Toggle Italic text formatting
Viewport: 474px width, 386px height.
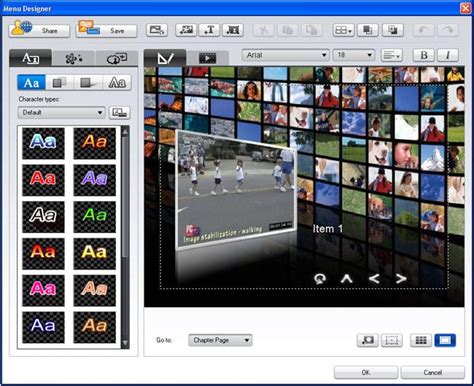(448, 55)
